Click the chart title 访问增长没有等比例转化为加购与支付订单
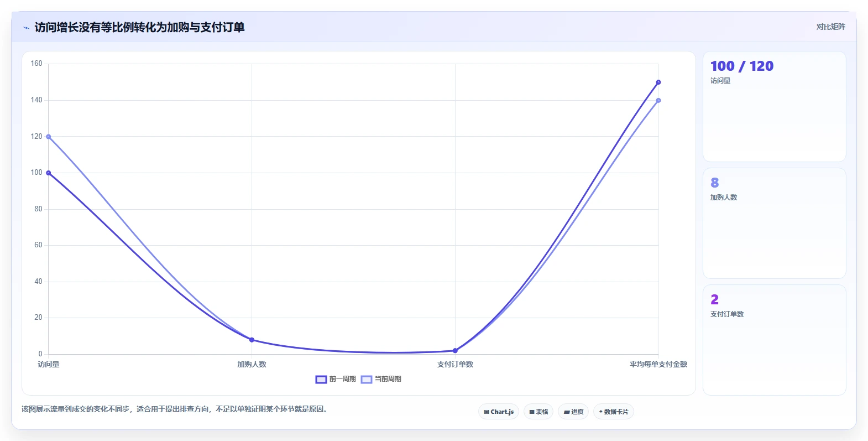Image resolution: width=868 pixels, height=441 pixels. tap(139, 27)
